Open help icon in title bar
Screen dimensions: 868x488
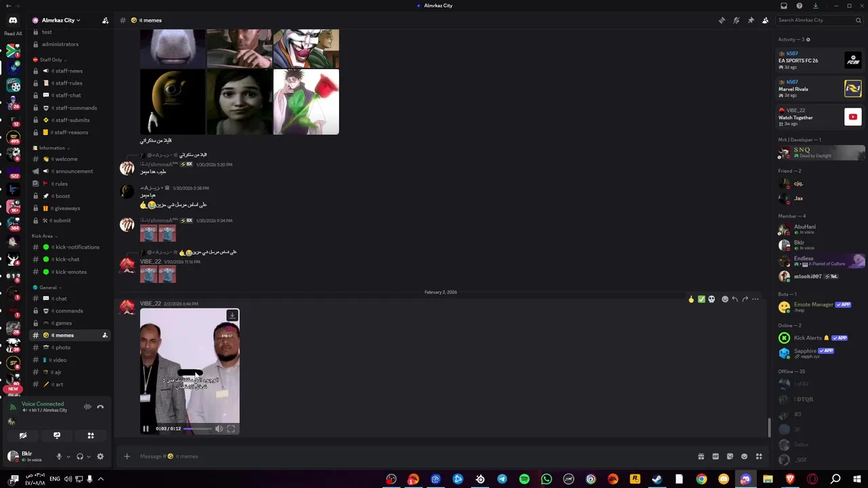tap(800, 5)
